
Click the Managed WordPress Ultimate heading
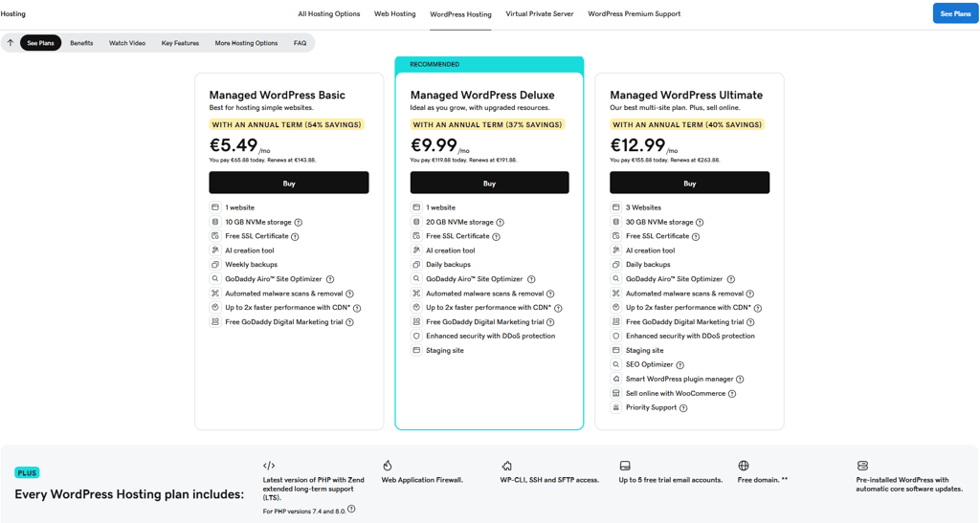point(686,95)
